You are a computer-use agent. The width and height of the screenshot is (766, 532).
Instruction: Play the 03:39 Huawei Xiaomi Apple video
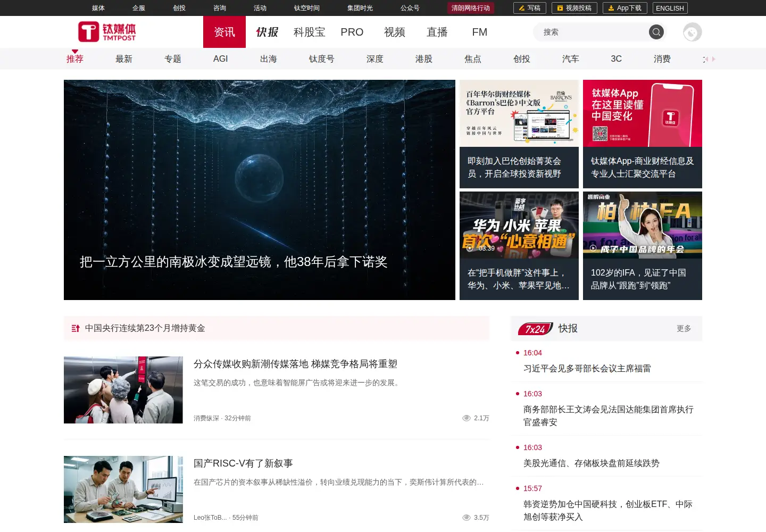(x=470, y=248)
